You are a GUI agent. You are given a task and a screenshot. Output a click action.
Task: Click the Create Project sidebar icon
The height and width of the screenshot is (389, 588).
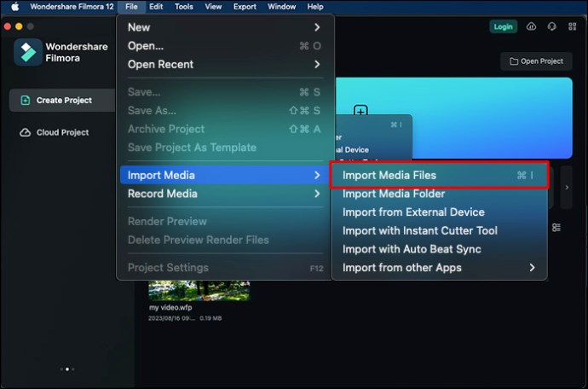click(25, 101)
